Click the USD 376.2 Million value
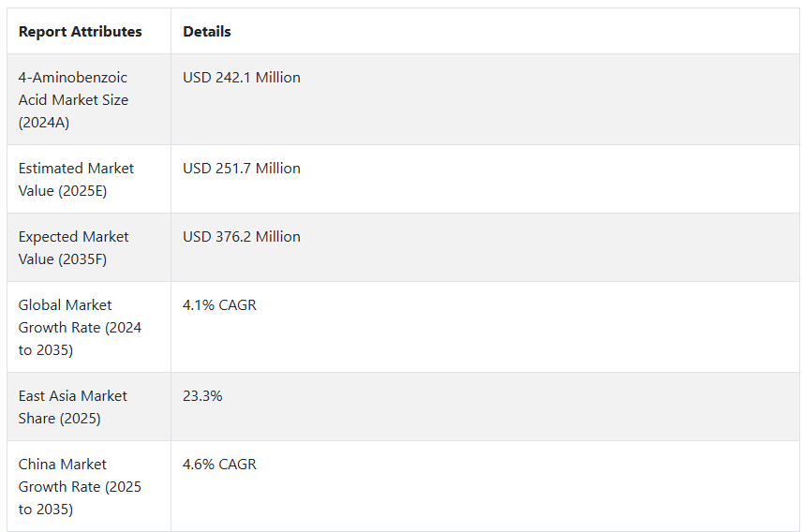802x532 pixels. point(242,236)
